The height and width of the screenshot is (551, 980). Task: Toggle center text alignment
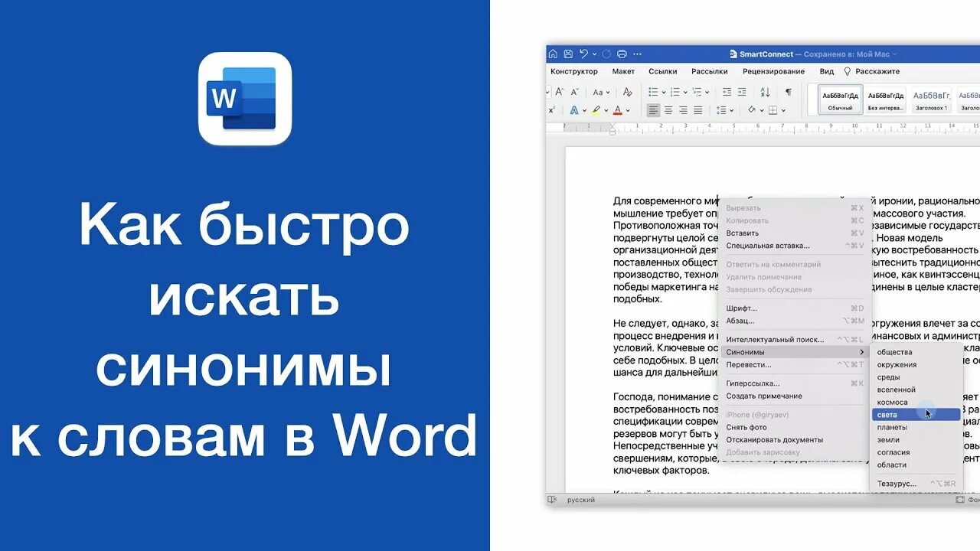(x=668, y=110)
